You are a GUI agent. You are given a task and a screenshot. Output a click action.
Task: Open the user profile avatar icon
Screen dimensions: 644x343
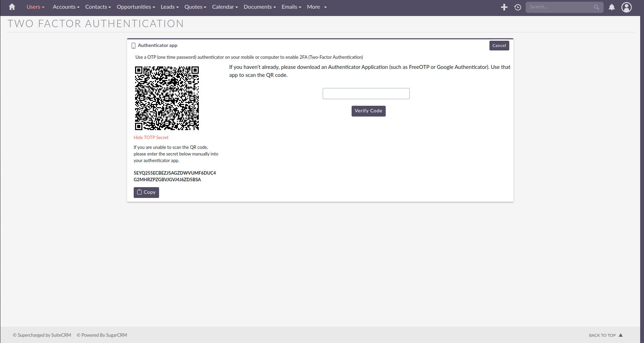[626, 7]
